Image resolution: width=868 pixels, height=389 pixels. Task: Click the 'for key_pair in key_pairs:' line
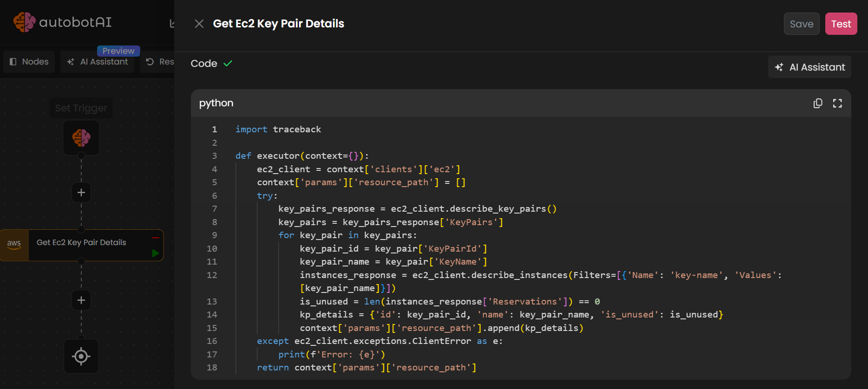coord(347,235)
